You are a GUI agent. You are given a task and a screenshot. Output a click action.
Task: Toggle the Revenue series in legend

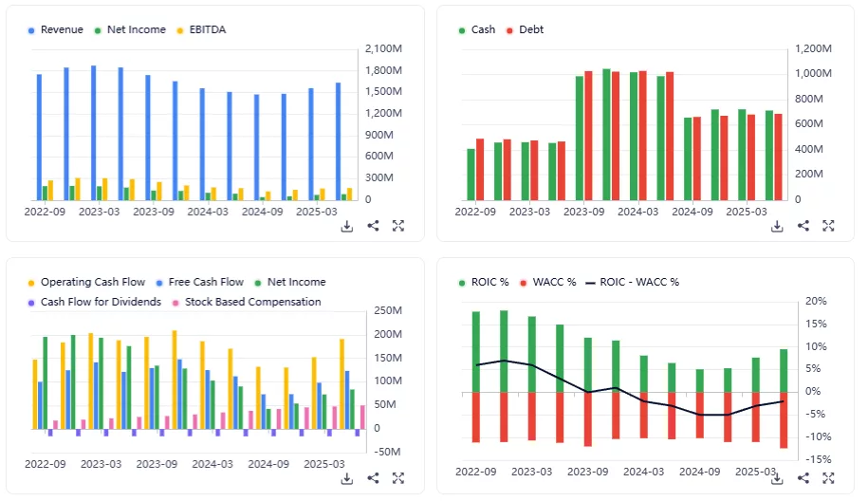pyautogui.click(x=62, y=29)
